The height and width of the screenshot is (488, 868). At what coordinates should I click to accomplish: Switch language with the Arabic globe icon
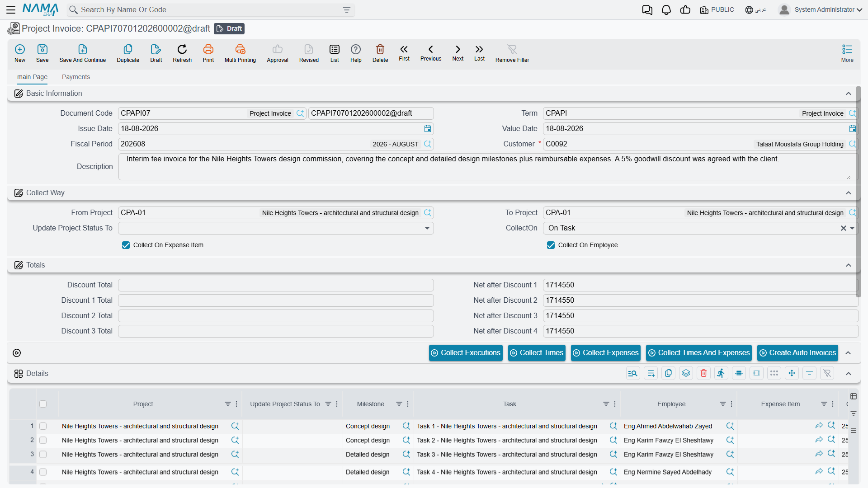coord(756,9)
